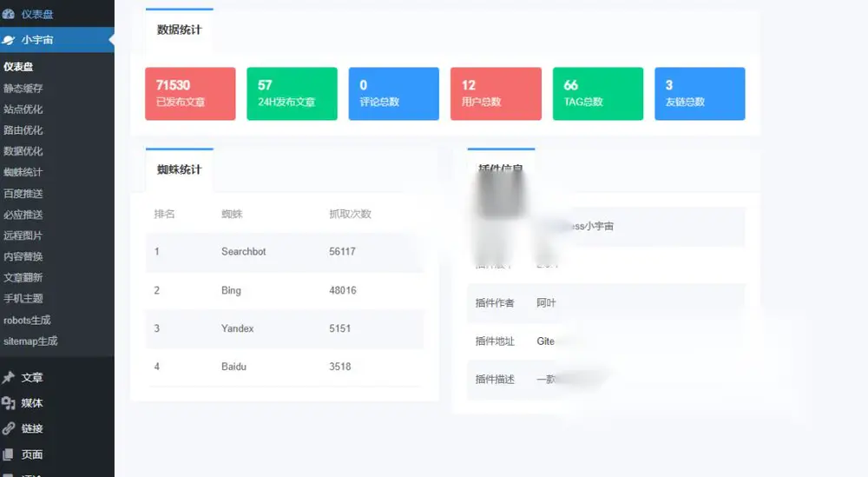Viewport: 868px width, 477px height.
Task: Click the 3 友链总数 card
Action: coord(700,94)
